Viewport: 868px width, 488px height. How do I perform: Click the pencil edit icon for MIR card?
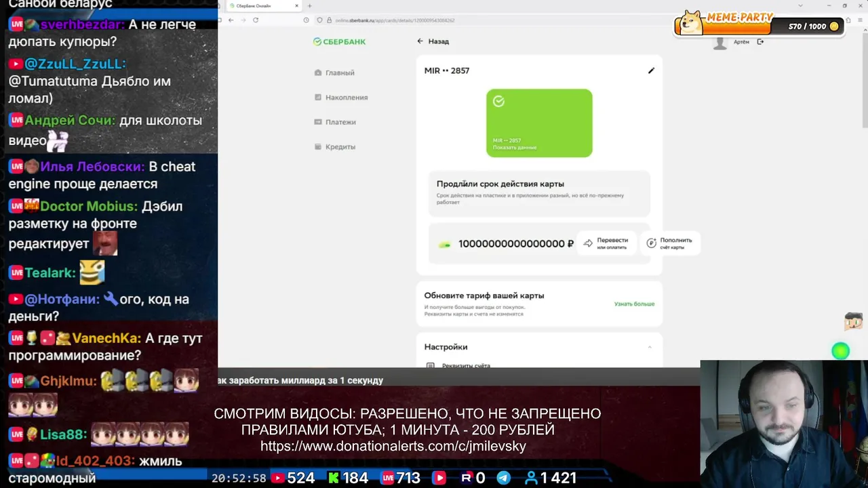point(651,70)
